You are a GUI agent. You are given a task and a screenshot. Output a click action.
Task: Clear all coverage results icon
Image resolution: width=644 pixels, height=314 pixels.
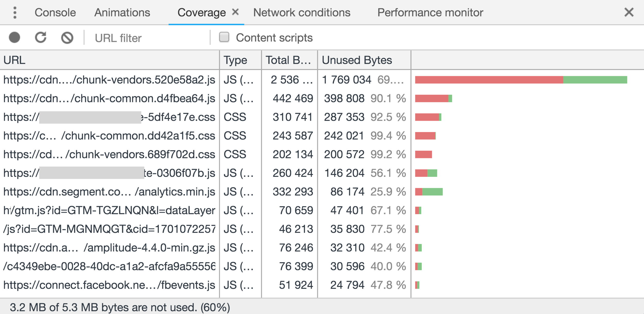[67, 38]
